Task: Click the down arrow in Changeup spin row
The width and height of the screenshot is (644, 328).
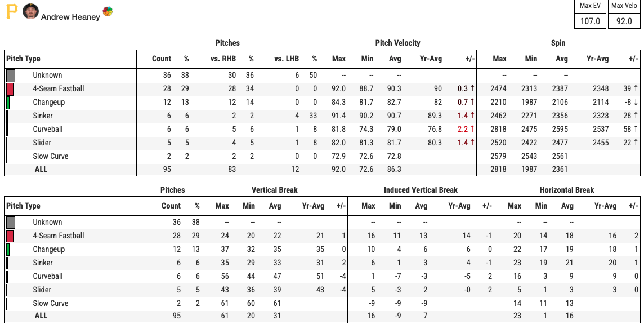Action: pyautogui.click(x=636, y=102)
